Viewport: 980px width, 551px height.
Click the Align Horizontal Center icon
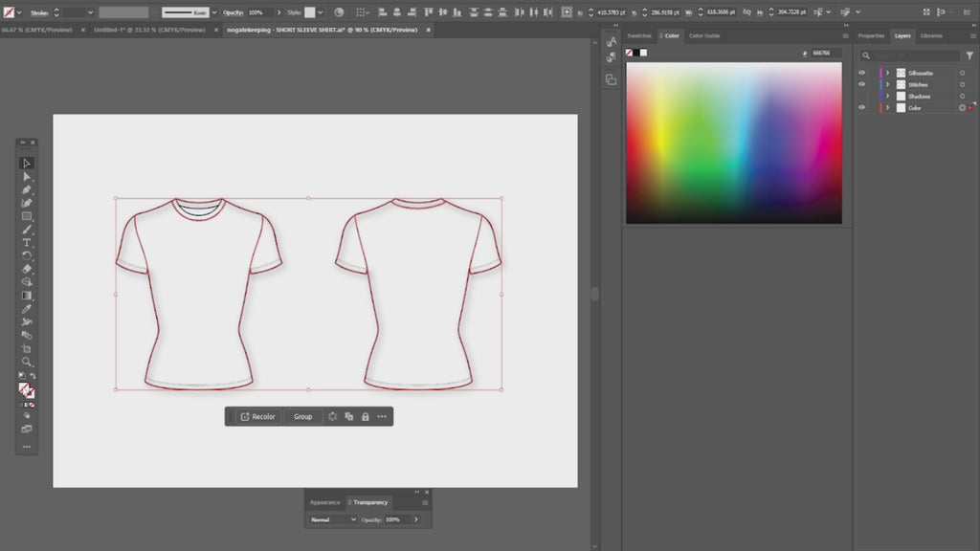[x=397, y=12]
